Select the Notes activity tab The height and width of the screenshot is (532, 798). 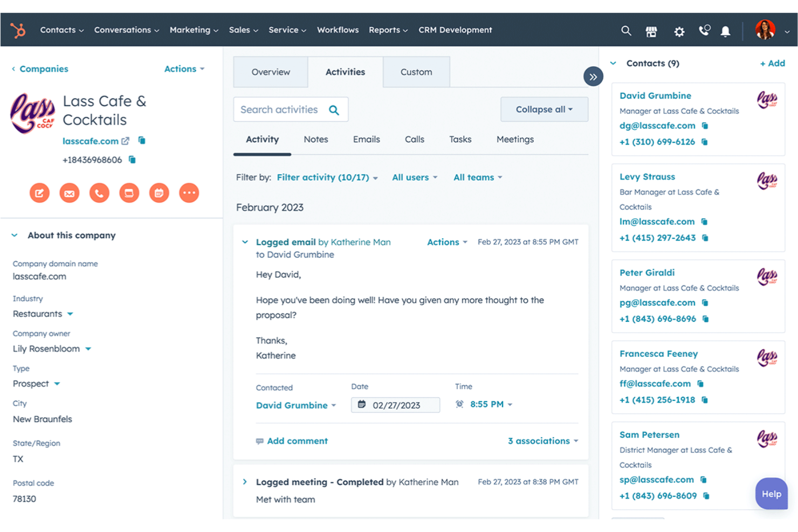[316, 140]
